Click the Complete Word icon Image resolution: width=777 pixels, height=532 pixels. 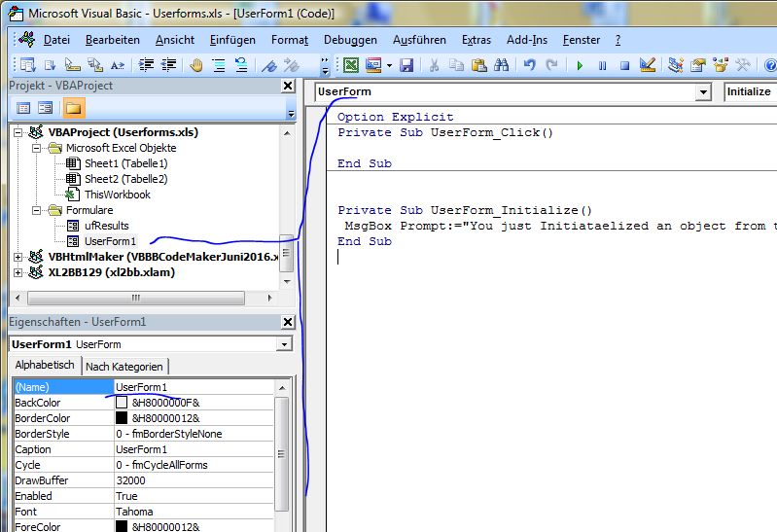click(118, 65)
